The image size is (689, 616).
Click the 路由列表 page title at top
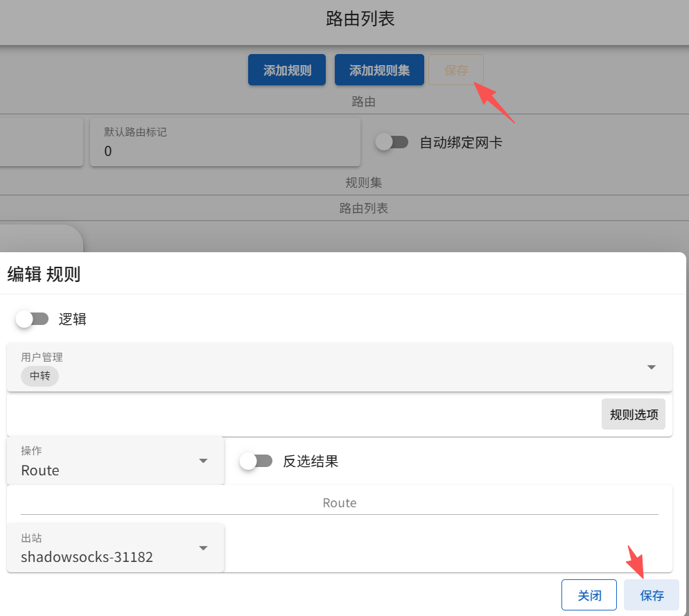pyautogui.click(x=360, y=19)
